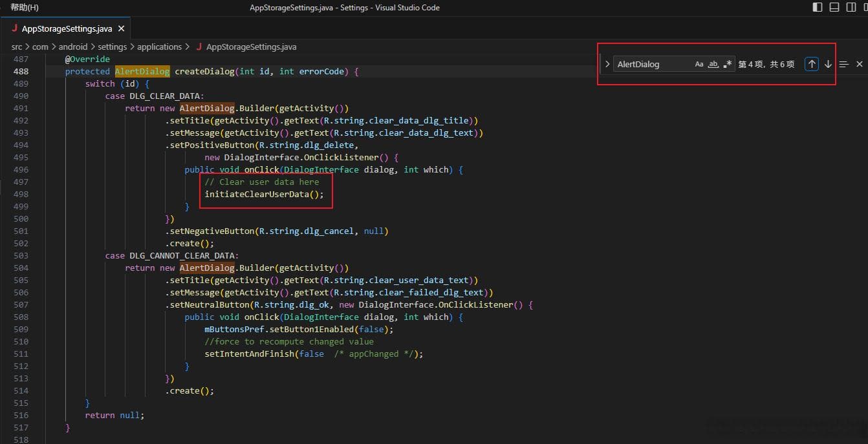The height and width of the screenshot is (444, 868).
Task: Click the "//force to recompute changed value" comment
Action: pyautogui.click(x=289, y=341)
